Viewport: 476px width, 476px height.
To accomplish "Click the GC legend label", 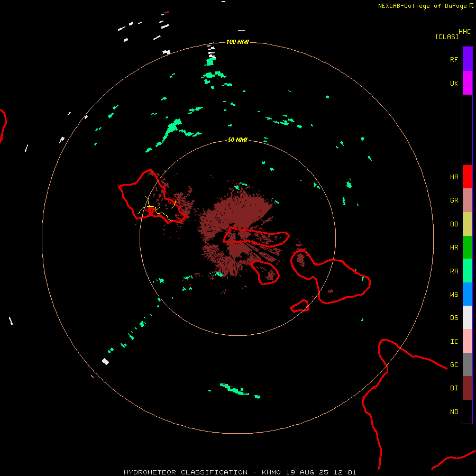I will click(x=454, y=364).
